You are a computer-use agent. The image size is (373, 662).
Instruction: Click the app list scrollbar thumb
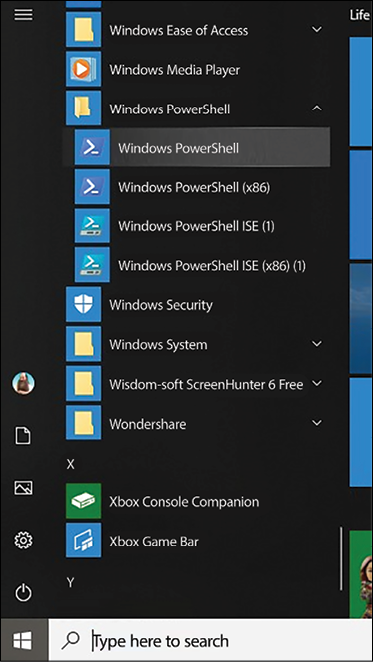click(x=341, y=558)
